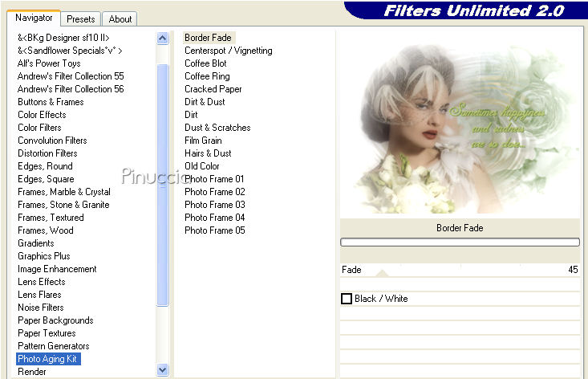Select Frames, Marble & Crystal category
Image resolution: width=588 pixels, height=379 pixels.
tap(64, 192)
